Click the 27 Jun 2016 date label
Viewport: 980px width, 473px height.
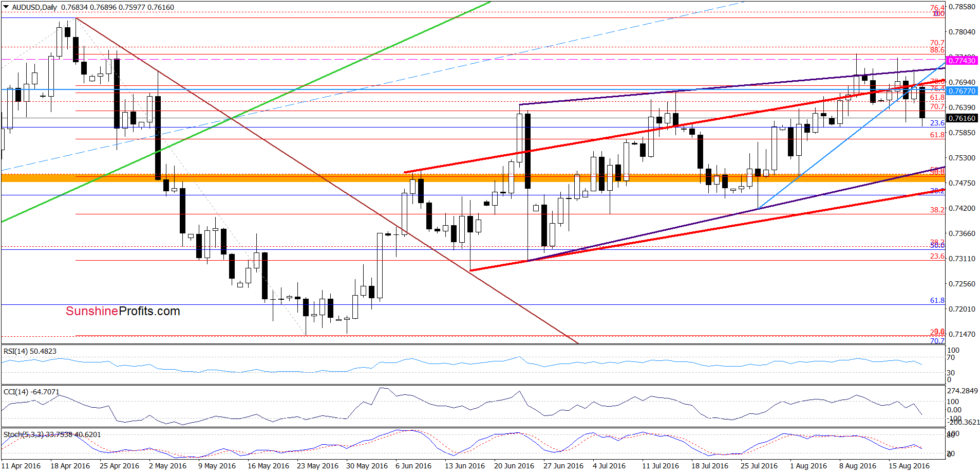coord(563,466)
